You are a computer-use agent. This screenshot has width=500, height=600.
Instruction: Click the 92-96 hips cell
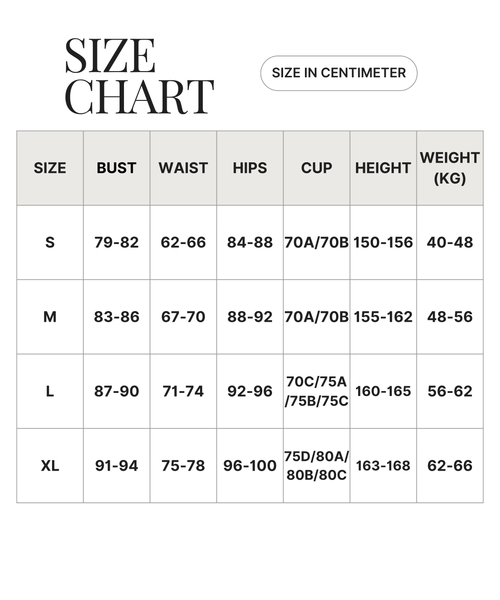pos(250,391)
